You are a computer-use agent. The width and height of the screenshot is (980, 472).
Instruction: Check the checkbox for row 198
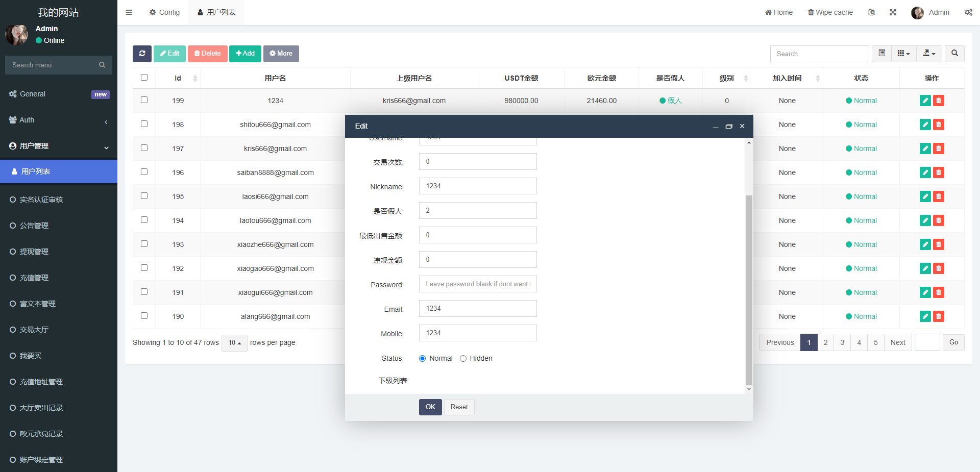(x=144, y=124)
